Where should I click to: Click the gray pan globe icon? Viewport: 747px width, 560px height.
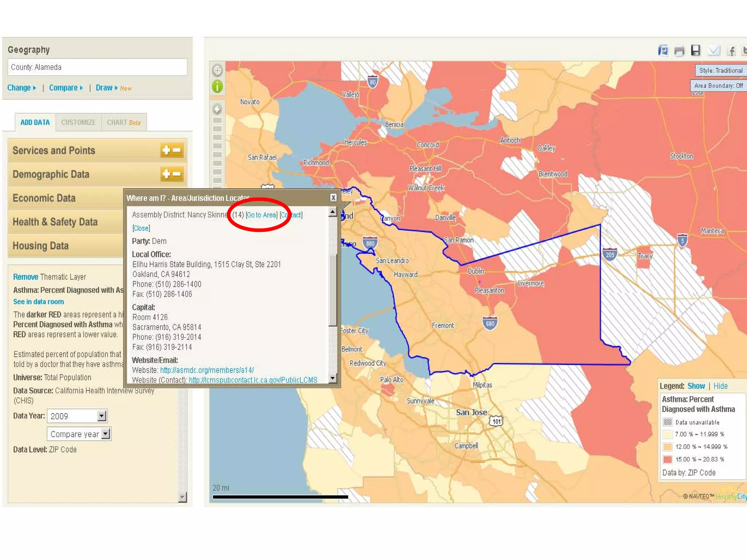(217, 70)
